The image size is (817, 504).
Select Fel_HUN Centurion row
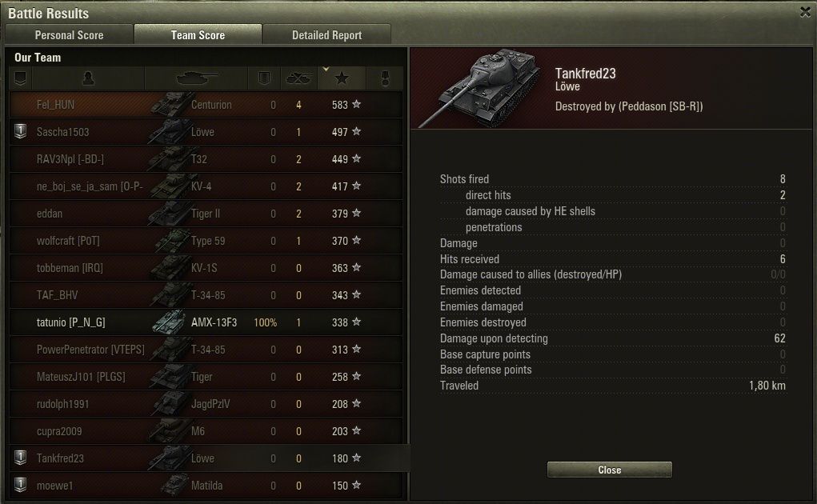(x=206, y=105)
